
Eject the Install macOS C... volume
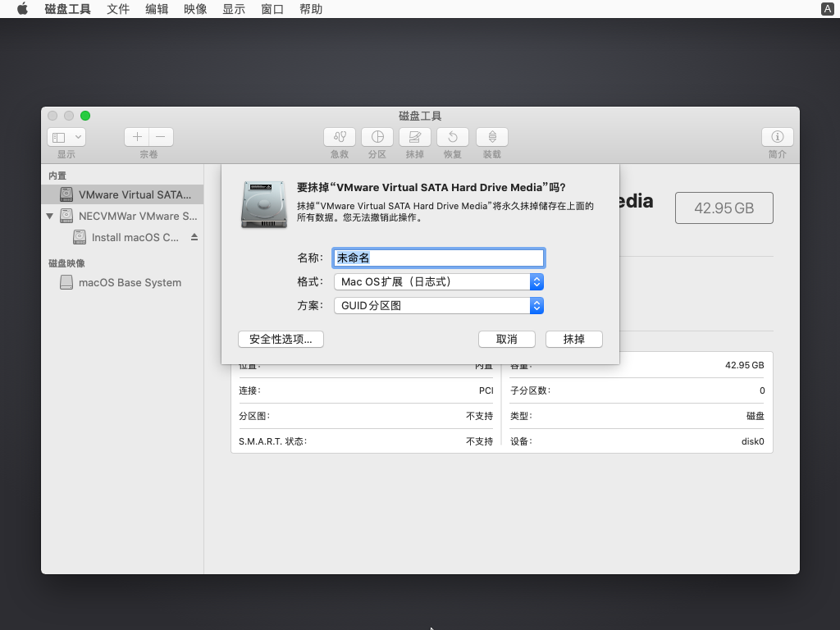pos(194,237)
